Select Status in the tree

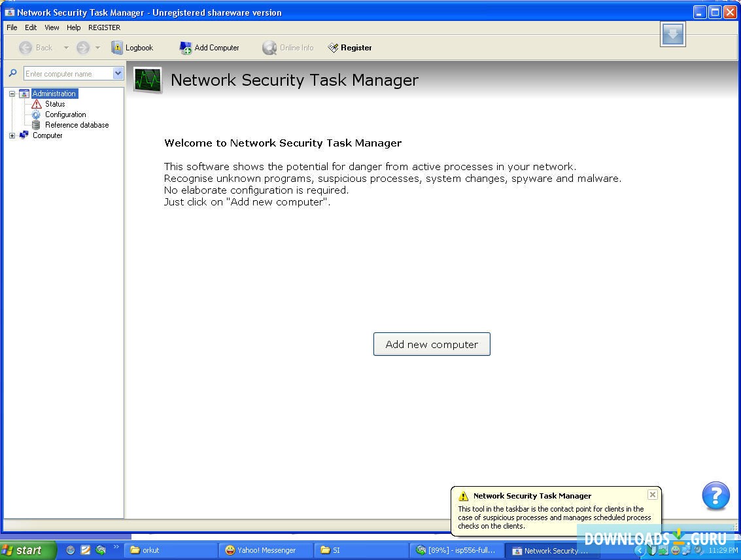[55, 104]
